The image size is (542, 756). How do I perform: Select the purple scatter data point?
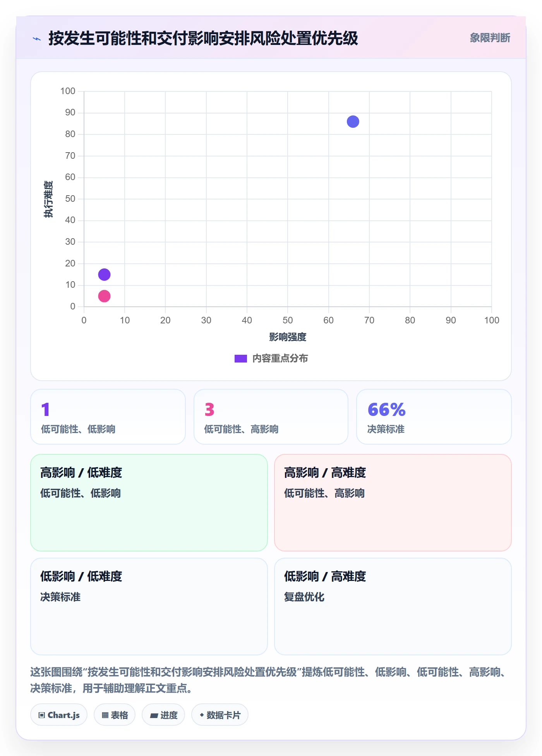point(104,275)
